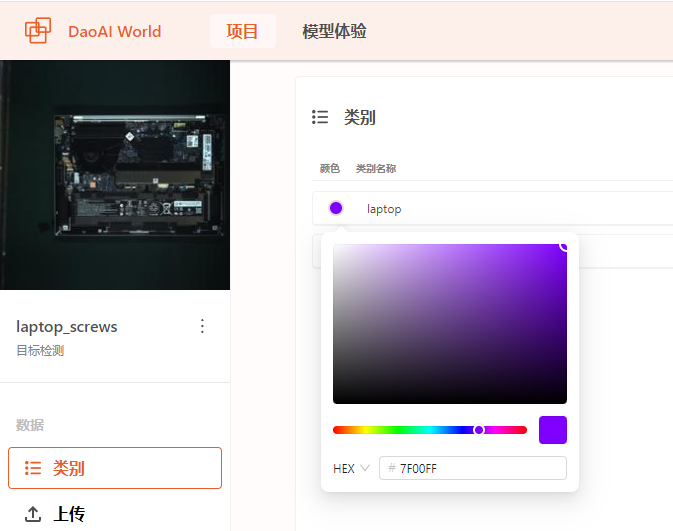Image resolution: width=673 pixels, height=531 pixels.
Task: Open the laptop_screws project thumbnail image
Action: click(x=115, y=175)
